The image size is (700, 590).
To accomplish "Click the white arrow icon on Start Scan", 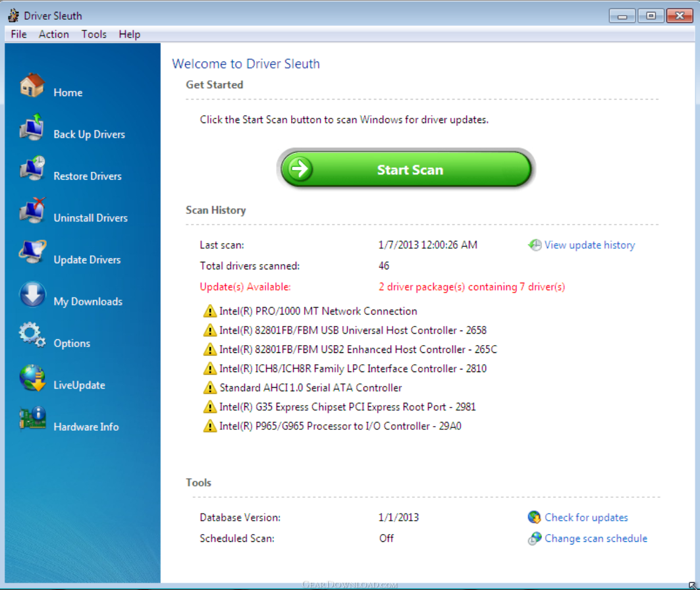I will click(x=300, y=169).
